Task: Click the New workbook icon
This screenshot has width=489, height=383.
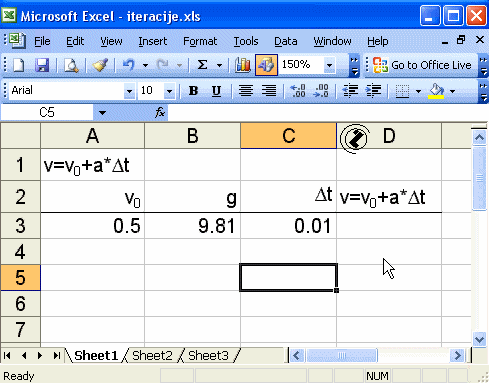Action: pos(19,65)
